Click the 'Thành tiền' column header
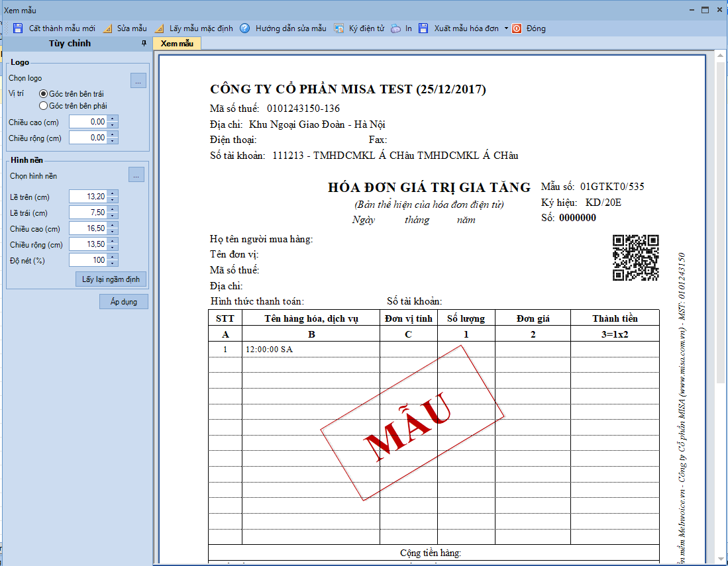The width and height of the screenshot is (728, 566). (615, 318)
